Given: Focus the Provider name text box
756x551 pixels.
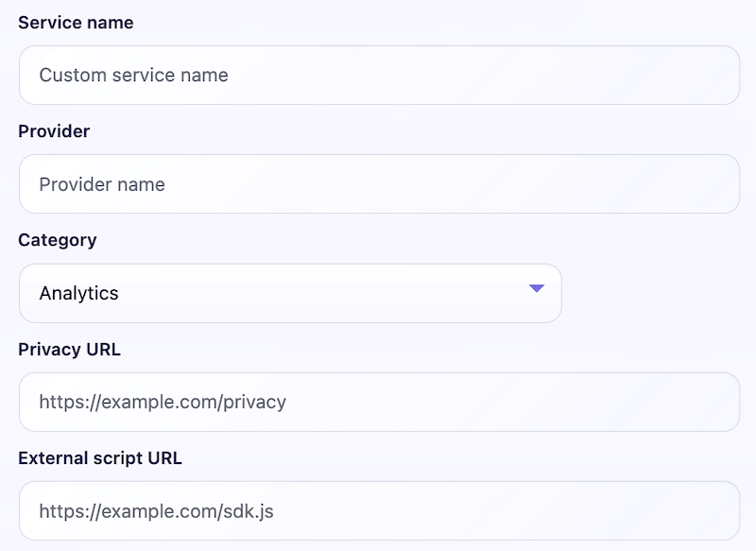Looking at the screenshot, I should pyautogui.click(x=378, y=184).
